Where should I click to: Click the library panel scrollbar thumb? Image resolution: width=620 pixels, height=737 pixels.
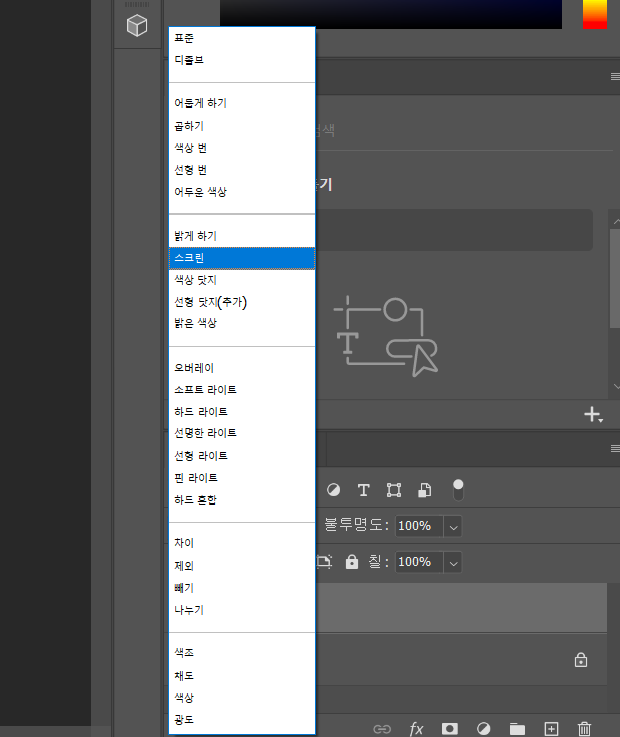[x=614, y=278]
